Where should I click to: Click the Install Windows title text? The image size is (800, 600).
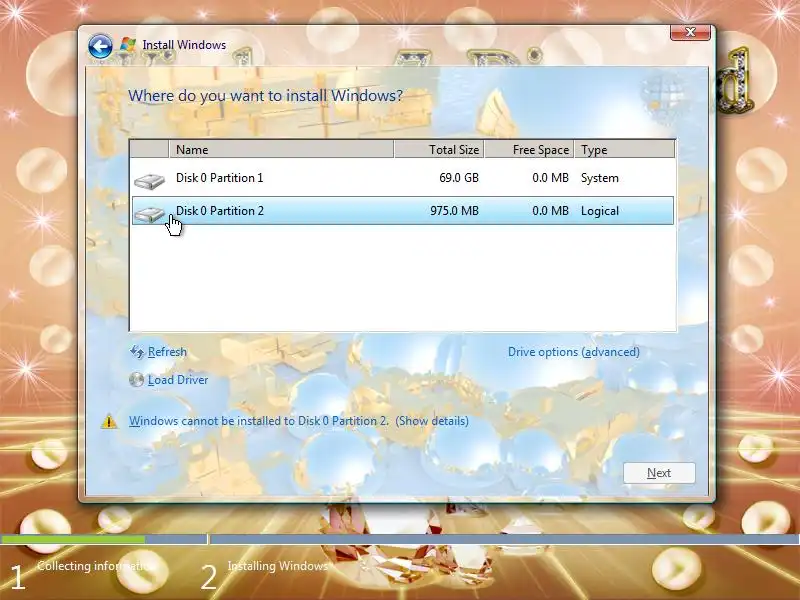184,45
